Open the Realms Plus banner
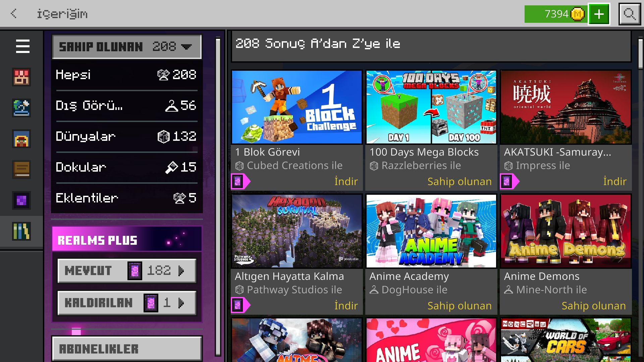644x362 pixels. coord(127,239)
